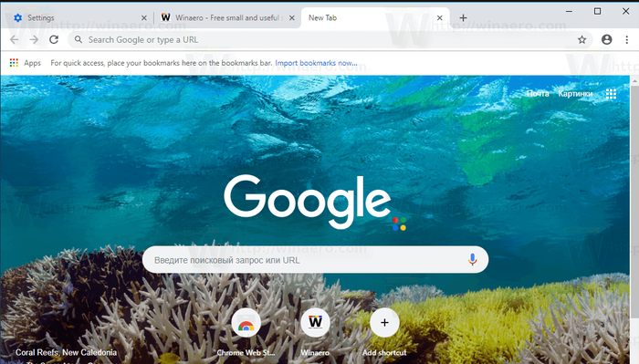Switch to the Settings tab
This screenshot has height=364, width=639.
tap(78, 18)
